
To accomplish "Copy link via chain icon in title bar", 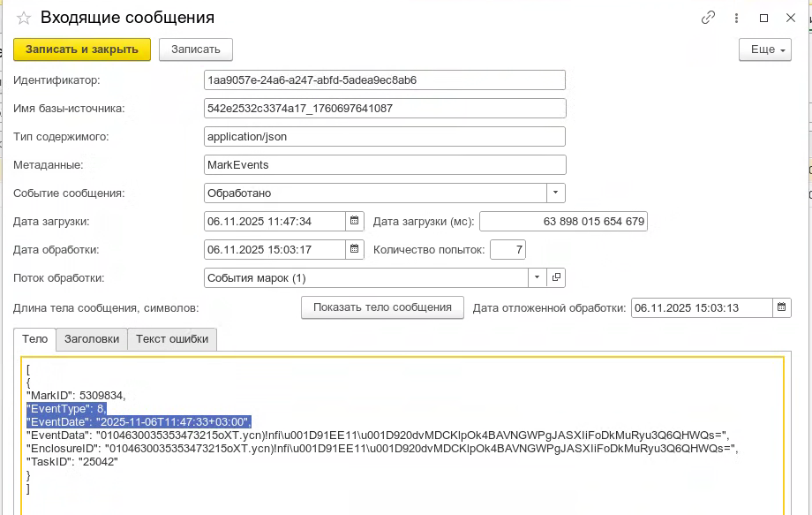I will 708,18.
